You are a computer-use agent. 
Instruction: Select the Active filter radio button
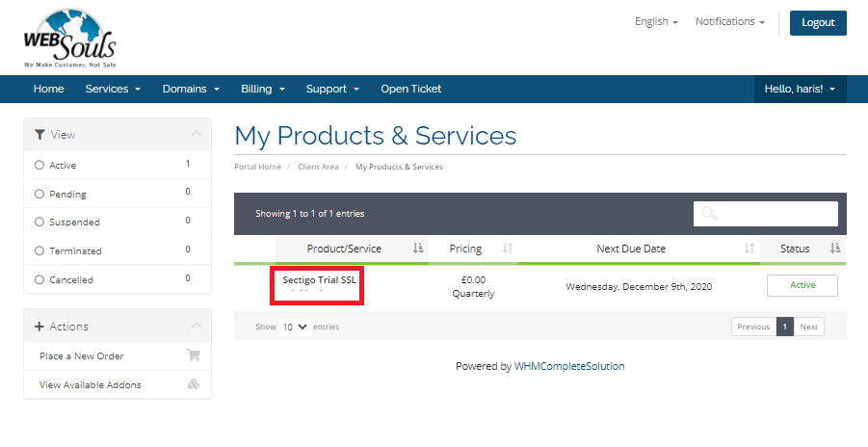pos(39,166)
